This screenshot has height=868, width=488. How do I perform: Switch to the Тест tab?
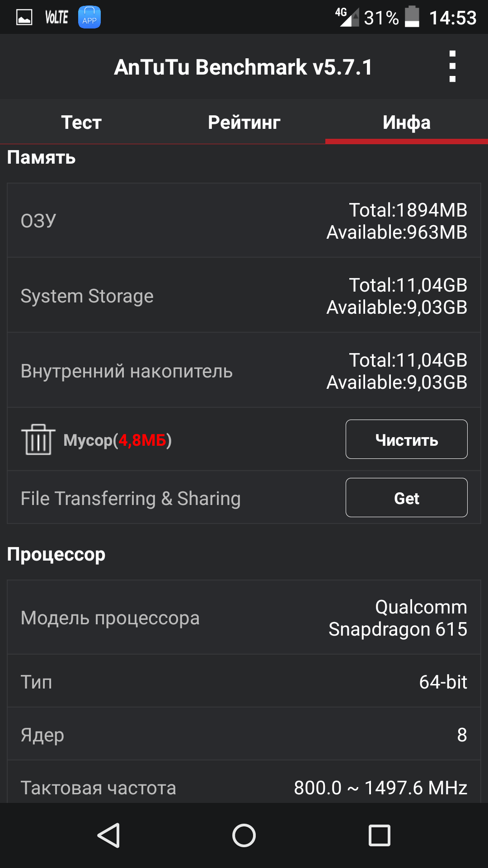click(x=81, y=122)
